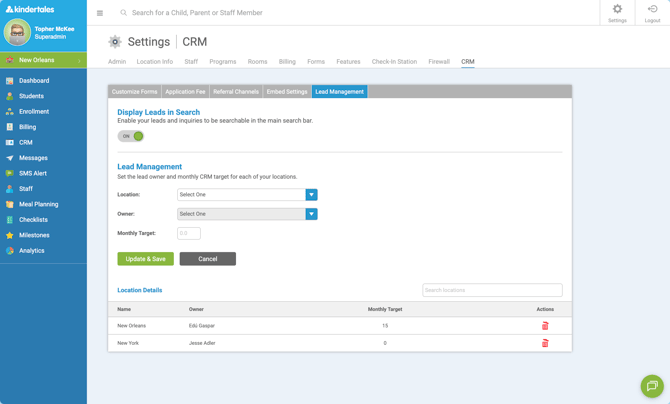Expand the Owner dropdown
This screenshot has height=404, width=670.
point(311,214)
